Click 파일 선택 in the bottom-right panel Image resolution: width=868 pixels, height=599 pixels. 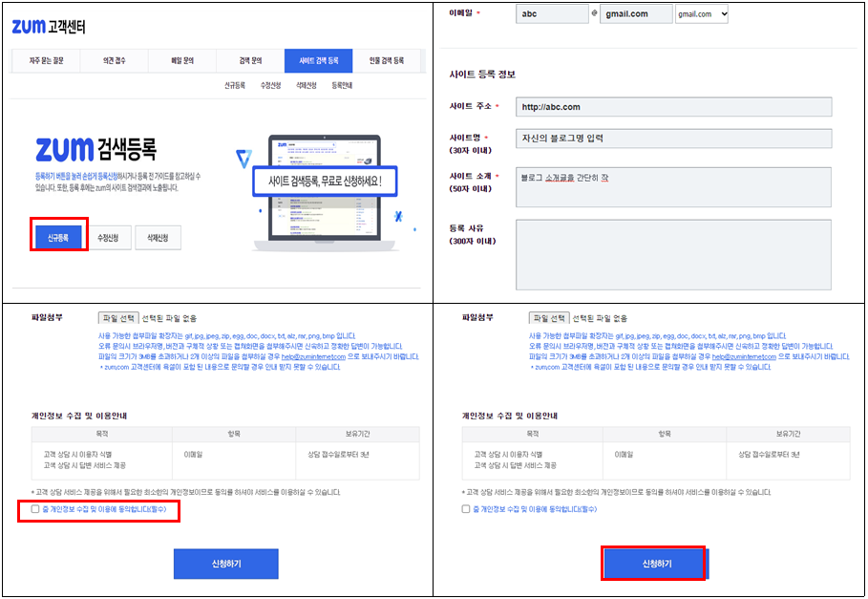pyautogui.click(x=549, y=318)
